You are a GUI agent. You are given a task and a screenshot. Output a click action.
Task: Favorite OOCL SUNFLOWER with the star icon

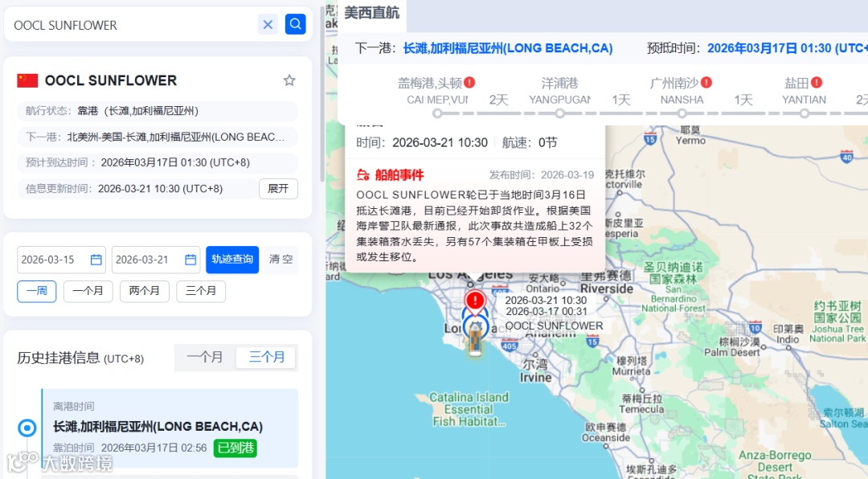pyautogui.click(x=289, y=80)
